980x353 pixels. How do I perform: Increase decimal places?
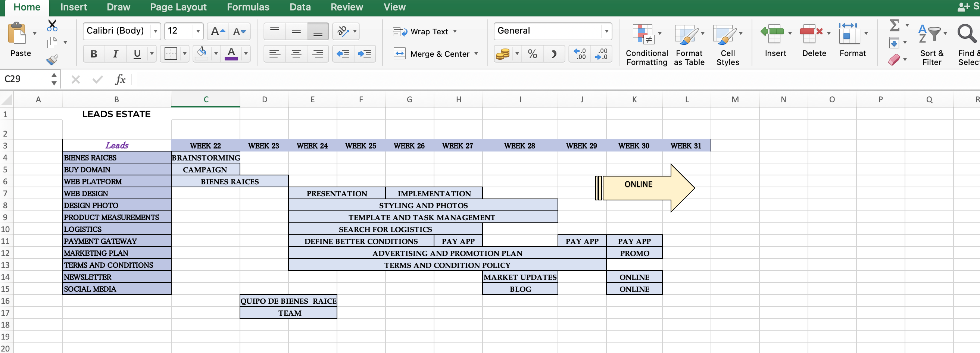[580, 54]
